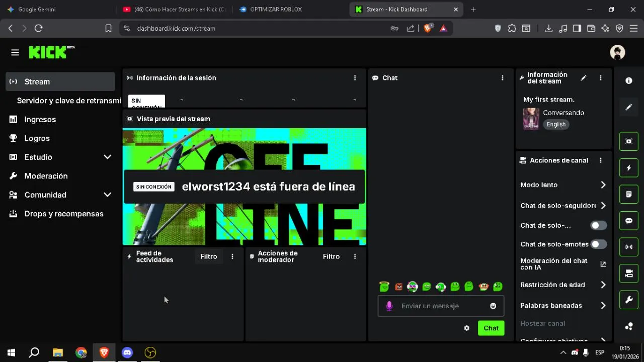This screenshot has width=644, height=362.
Task: Open Acciones de canal options menu
Action: [x=600, y=160]
